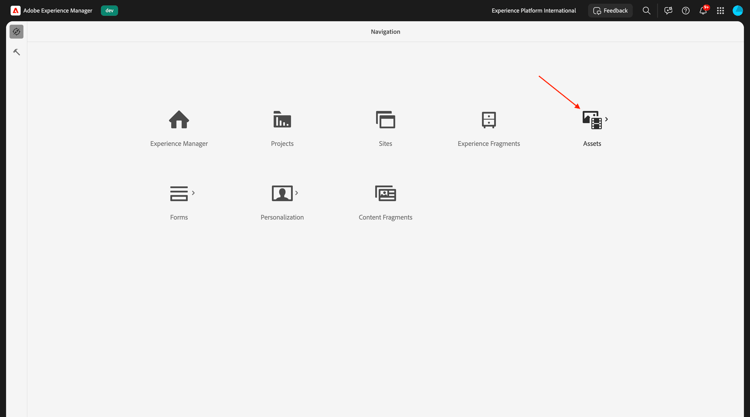750x417 pixels.
Task: Open the Experience Manager home icon
Action: coord(179,120)
